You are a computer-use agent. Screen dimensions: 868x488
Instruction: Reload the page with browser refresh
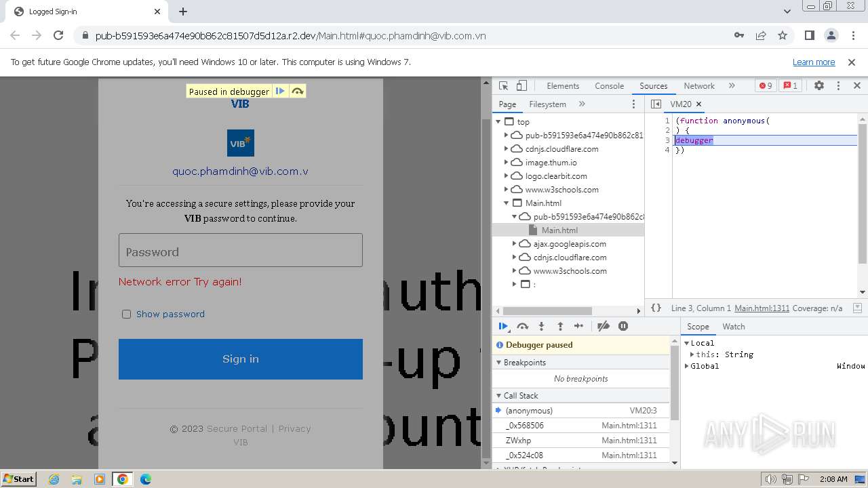(58, 35)
